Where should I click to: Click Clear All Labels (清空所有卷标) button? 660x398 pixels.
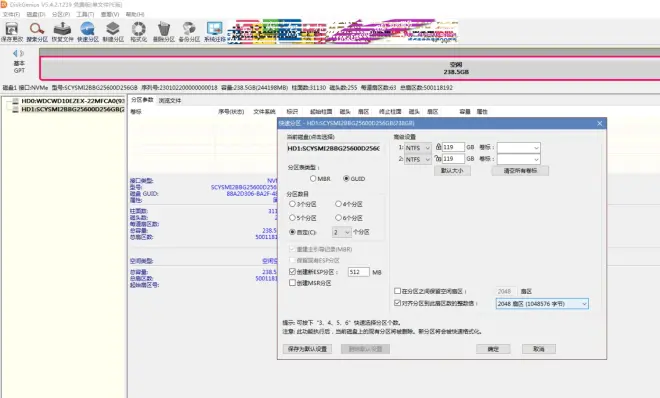click(520, 171)
